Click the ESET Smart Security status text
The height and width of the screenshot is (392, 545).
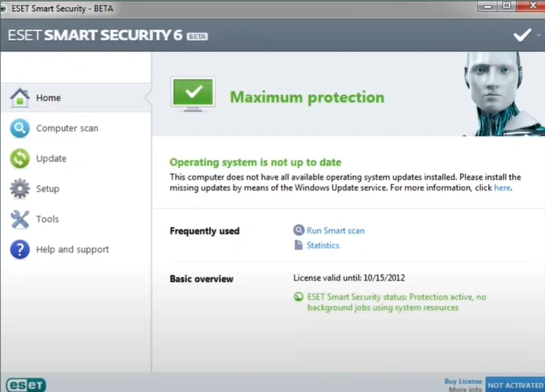coord(396,302)
